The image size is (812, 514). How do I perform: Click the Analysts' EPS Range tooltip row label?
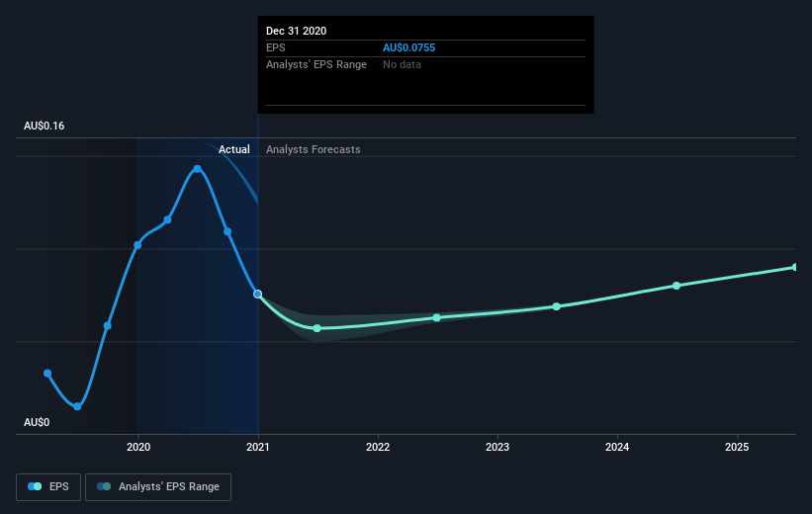(316, 64)
